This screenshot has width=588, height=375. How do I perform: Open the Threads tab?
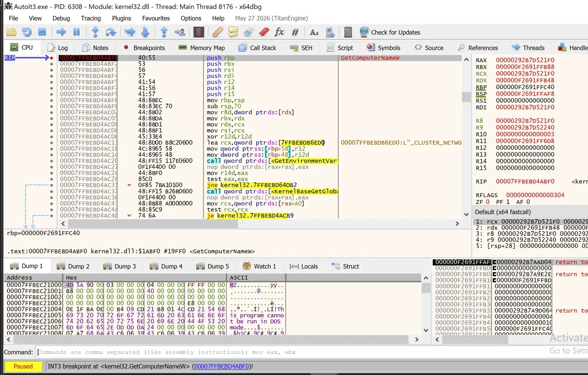[528, 48]
